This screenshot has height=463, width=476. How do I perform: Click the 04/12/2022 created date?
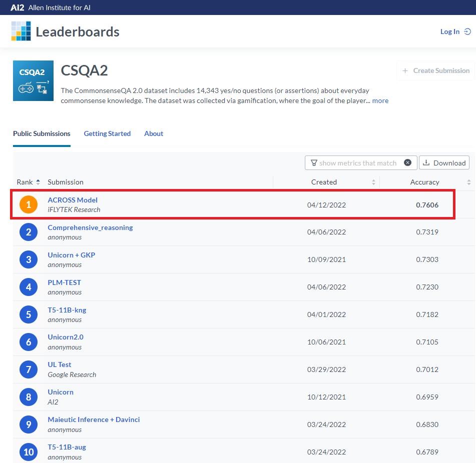point(326,205)
